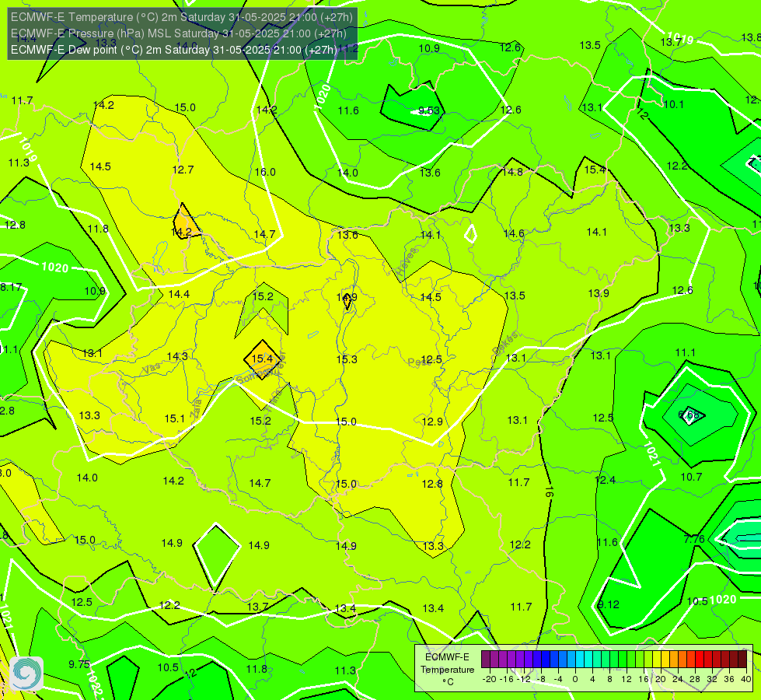The height and width of the screenshot is (700, 761).
Task: Click the map value '9.75'
Action: point(79,664)
